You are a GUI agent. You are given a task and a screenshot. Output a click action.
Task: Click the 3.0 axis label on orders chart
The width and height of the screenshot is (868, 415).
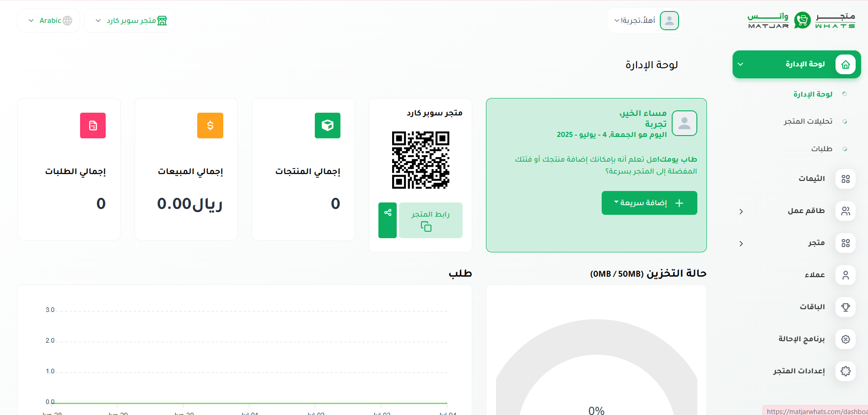click(50, 310)
